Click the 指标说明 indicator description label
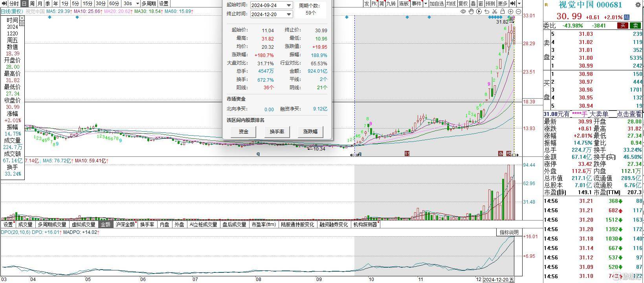The width and height of the screenshot is (644, 283). tap(509, 232)
